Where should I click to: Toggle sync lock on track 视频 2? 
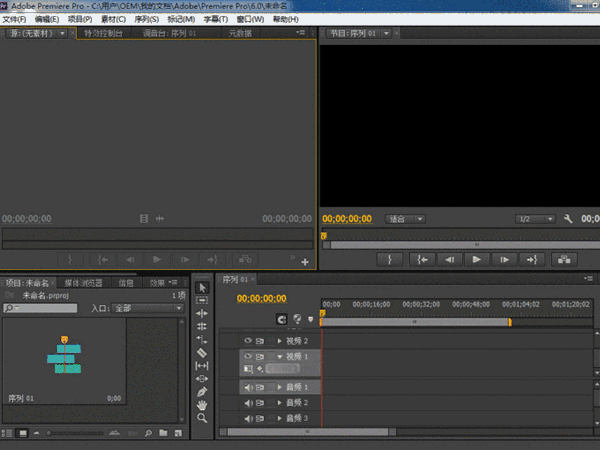click(x=260, y=341)
